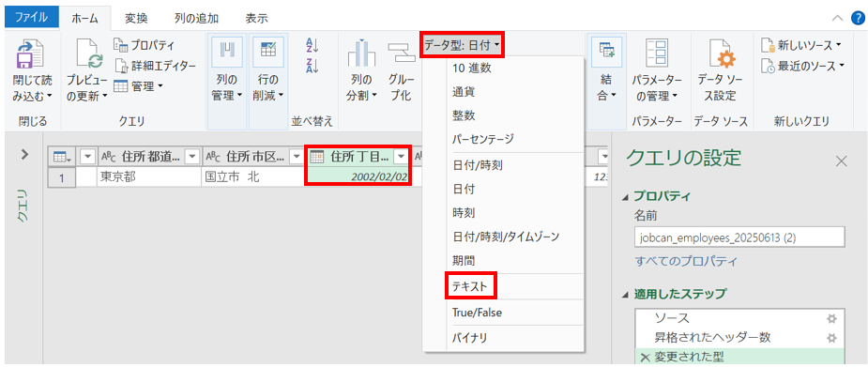Open パラメーターの管理
This screenshot has width=868, height=367.
(657, 70)
